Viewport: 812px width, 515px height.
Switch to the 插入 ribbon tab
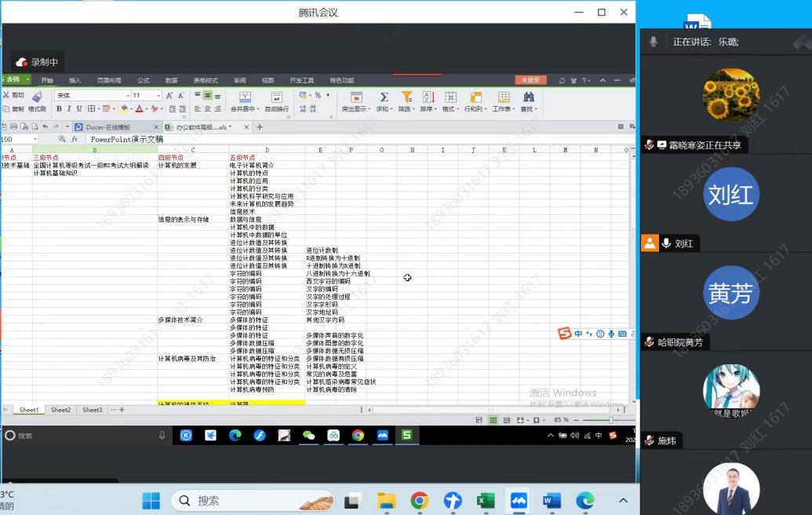(75, 80)
